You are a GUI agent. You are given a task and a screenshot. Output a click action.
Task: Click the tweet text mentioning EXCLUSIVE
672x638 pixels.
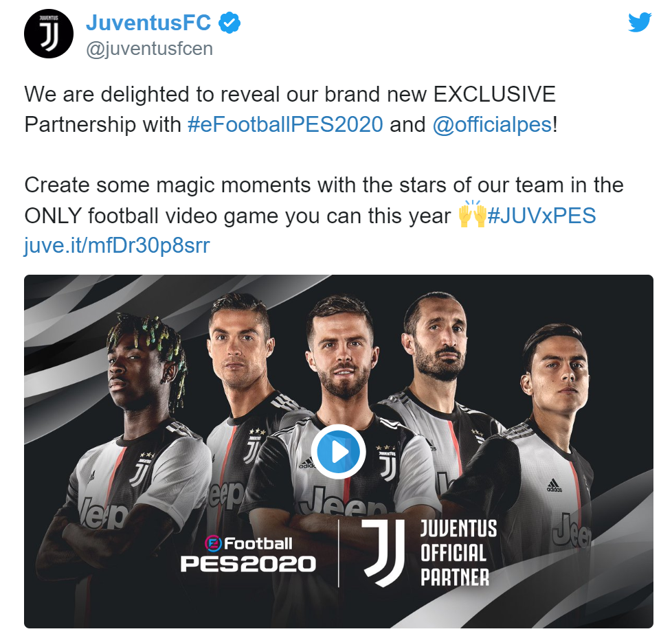[x=290, y=109]
